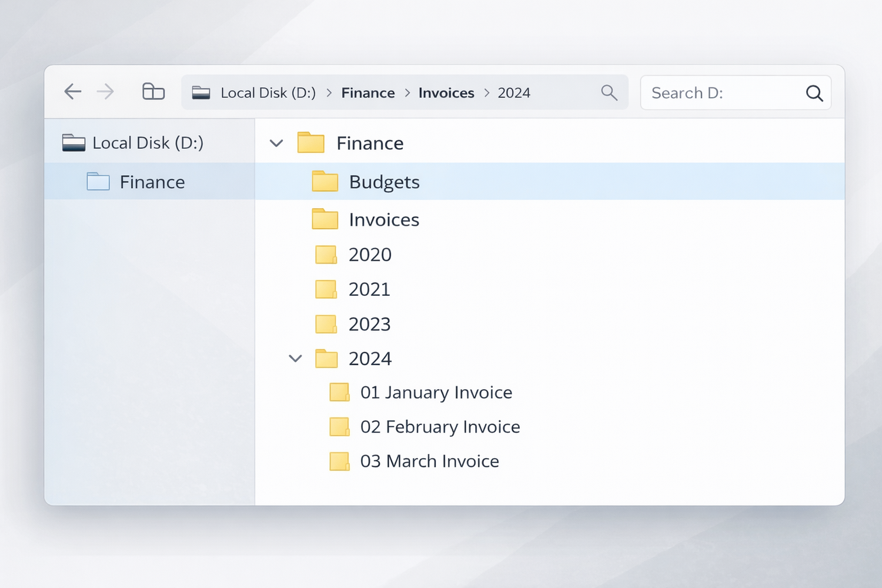The height and width of the screenshot is (588, 882).
Task: Type in the Search D: field
Action: [723, 93]
